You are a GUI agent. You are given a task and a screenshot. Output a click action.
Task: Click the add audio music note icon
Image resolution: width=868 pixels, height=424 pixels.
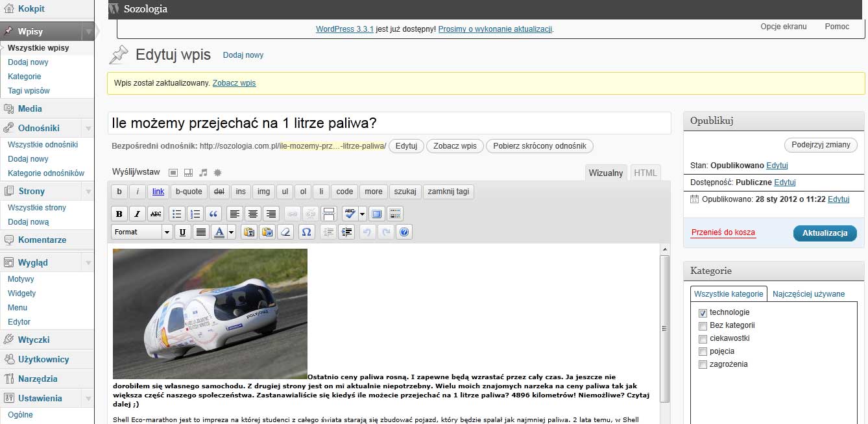tap(203, 173)
